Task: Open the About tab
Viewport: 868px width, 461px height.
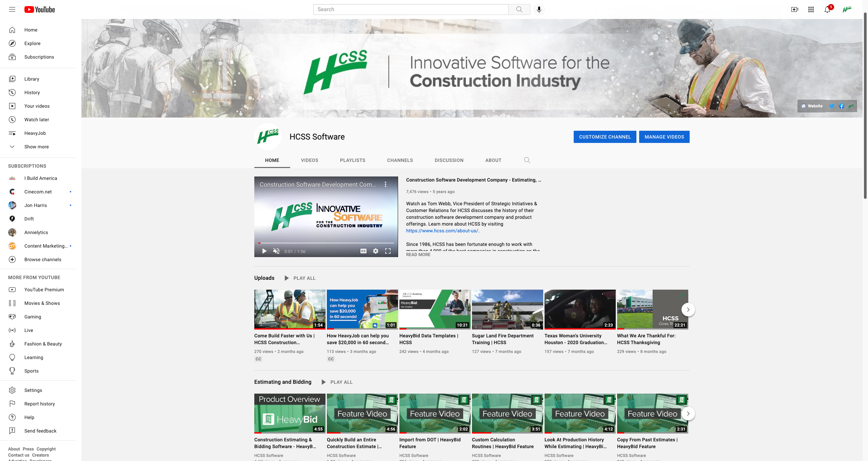Action: [x=493, y=160]
